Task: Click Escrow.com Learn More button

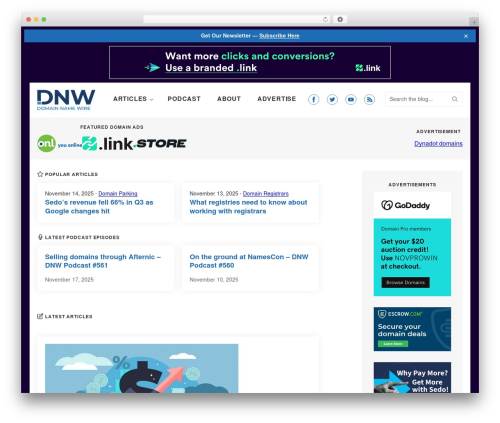Action: point(393,344)
